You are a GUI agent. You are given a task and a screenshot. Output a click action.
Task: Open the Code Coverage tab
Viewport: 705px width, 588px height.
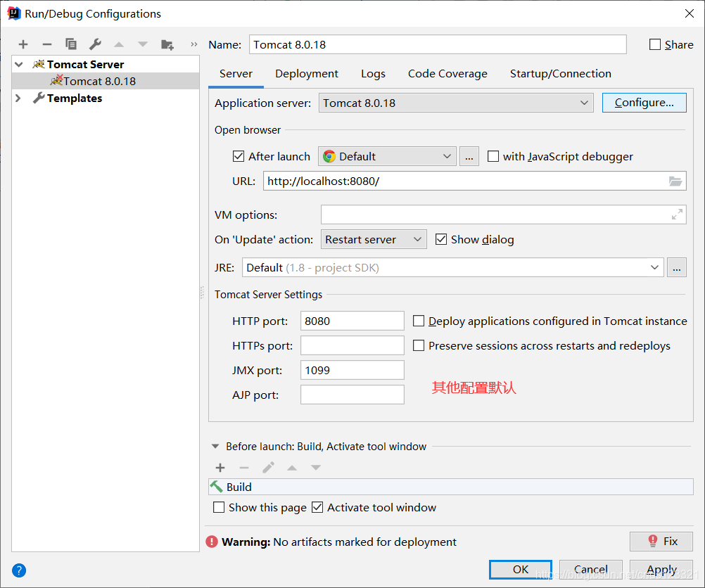pos(447,74)
